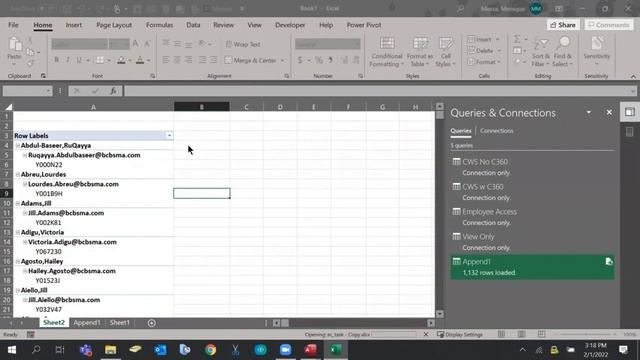
Task: Open Outlook from the taskbar
Action: click(160, 350)
